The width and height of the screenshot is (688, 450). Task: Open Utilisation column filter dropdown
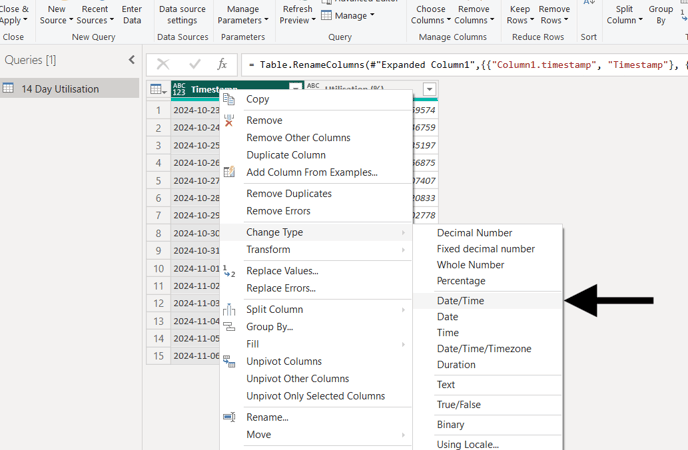[430, 89]
